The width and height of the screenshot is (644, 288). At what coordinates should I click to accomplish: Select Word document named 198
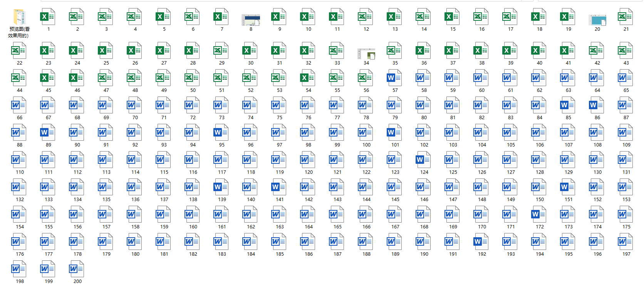(19, 270)
